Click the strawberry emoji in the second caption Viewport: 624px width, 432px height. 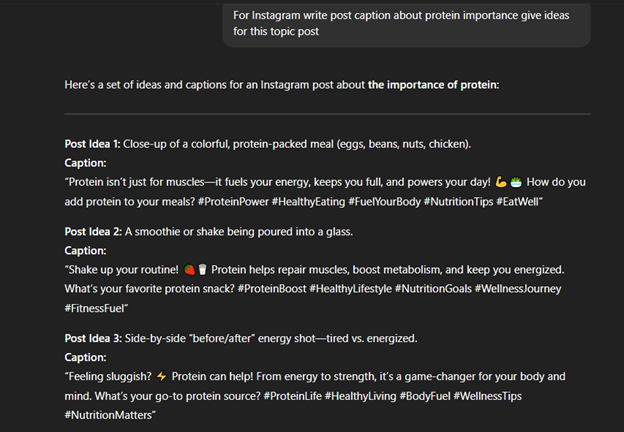tap(189, 269)
